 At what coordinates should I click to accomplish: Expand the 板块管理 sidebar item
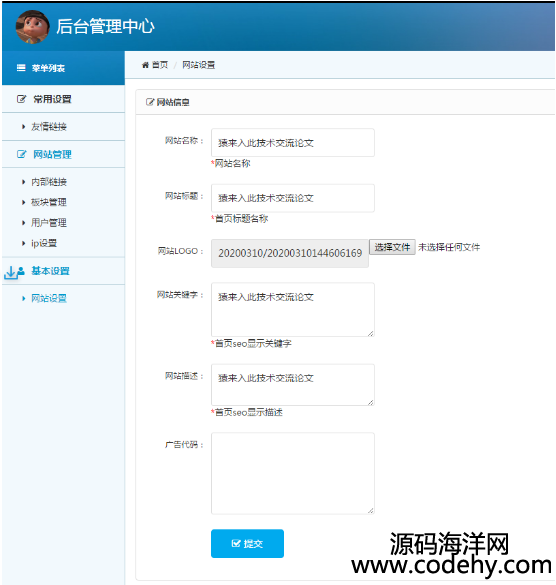49,202
